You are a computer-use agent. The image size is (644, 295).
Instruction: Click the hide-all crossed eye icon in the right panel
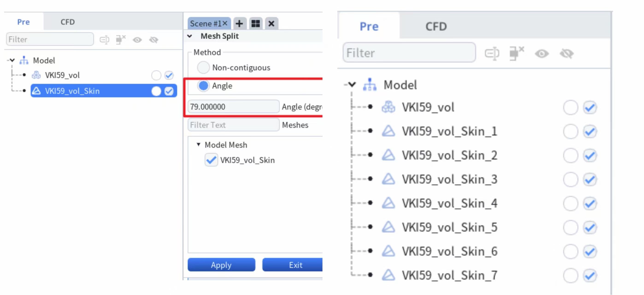click(x=567, y=54)
